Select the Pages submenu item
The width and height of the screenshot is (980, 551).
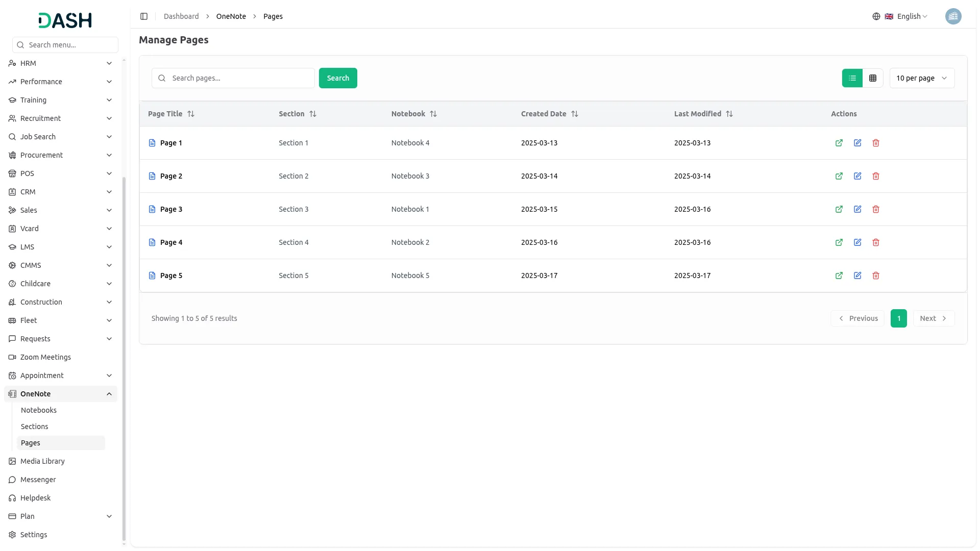(x=61, y=443)
